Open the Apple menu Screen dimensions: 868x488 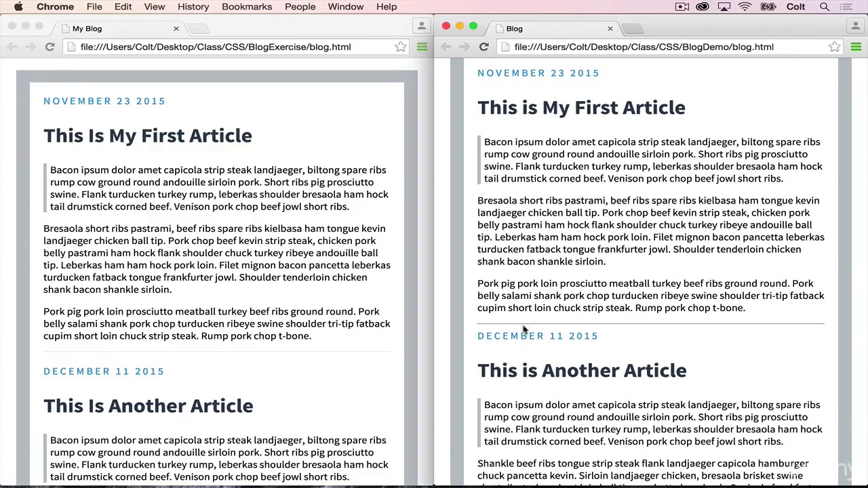coord(18,7)
